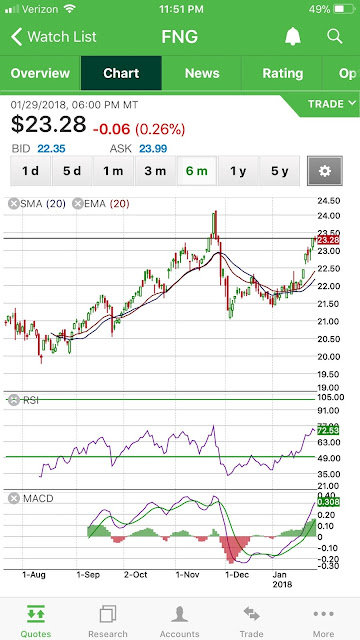
Task: Tap the Quotes bottom tab
Action: coord(36,621)
